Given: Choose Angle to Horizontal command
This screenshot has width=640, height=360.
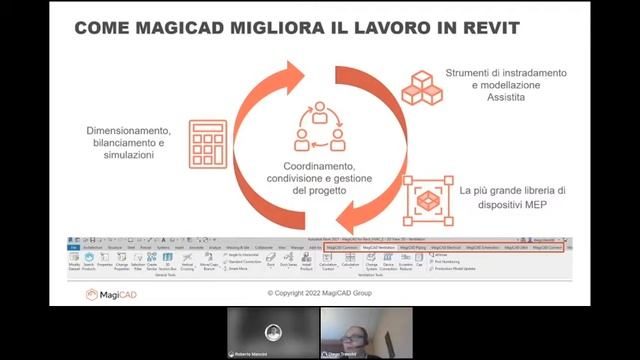Looking at the screenshot, I should pyautogui.click(x=241, y=255).
